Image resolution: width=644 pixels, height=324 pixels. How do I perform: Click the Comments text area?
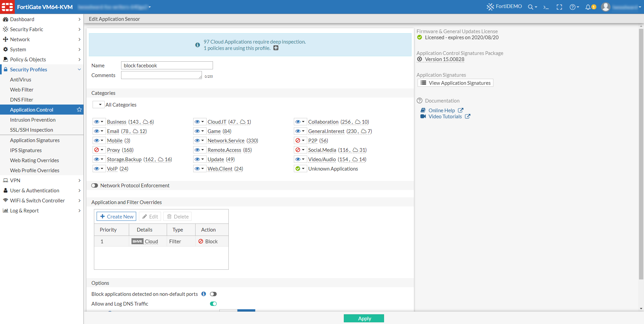click(x=162, y=75)
